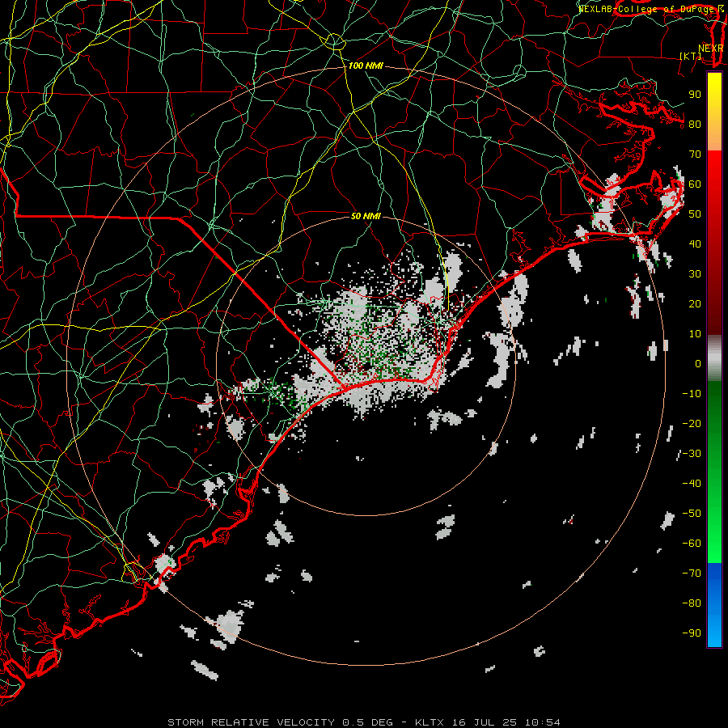Pick the -30 knot scale label

[692, 454]
